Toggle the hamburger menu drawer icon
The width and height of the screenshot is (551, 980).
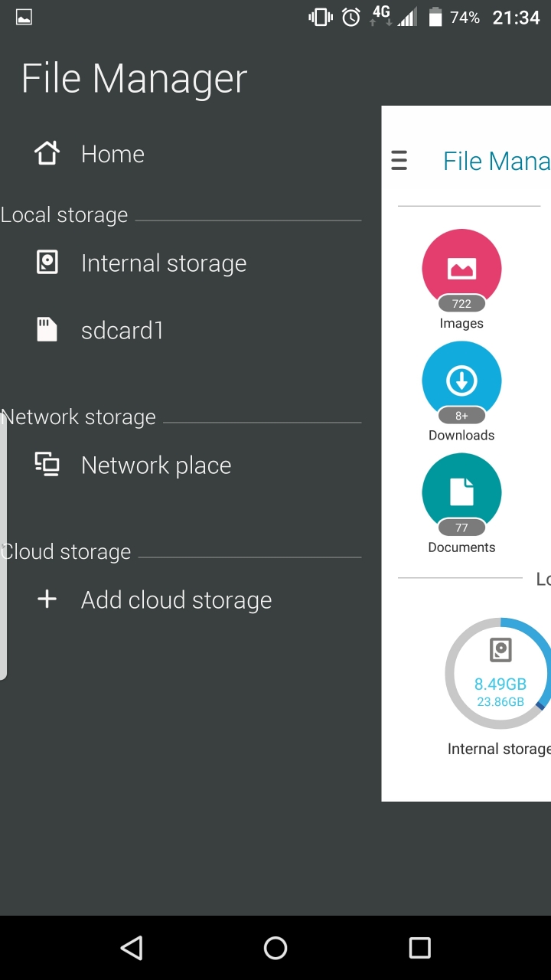pyautogui.click(x=399, y=160)
